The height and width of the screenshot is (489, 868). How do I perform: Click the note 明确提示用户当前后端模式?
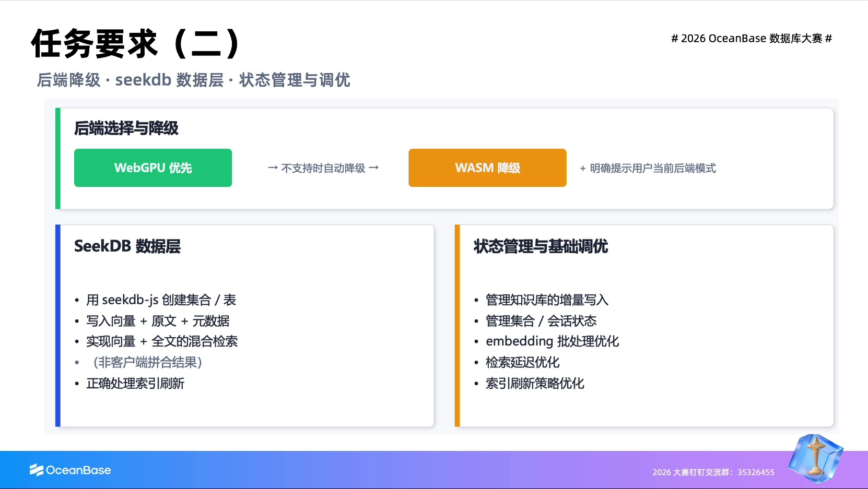(653, 168)
